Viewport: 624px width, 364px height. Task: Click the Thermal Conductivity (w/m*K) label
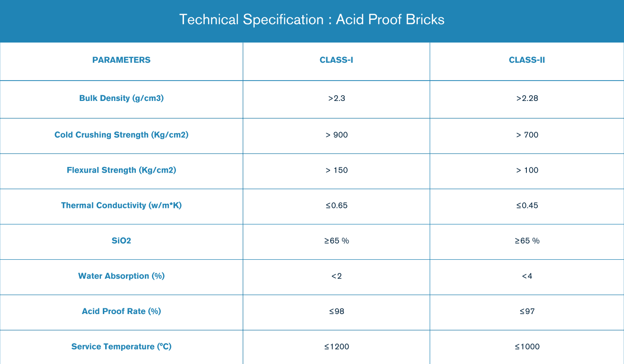click(x=121, y=206)
